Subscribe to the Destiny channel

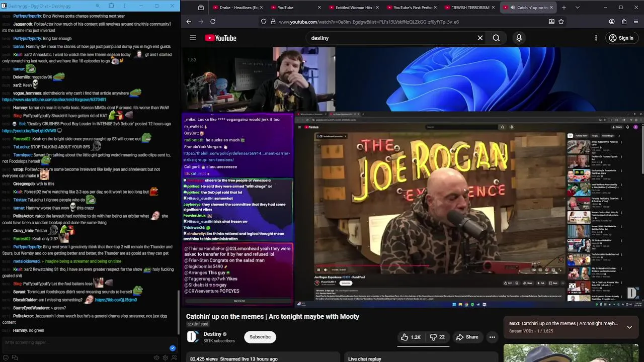(260, 337)
